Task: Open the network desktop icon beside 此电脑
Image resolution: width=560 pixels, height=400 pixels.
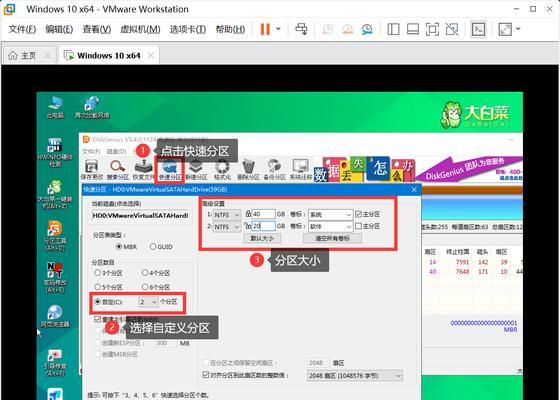Action: [x=92, y=108]
